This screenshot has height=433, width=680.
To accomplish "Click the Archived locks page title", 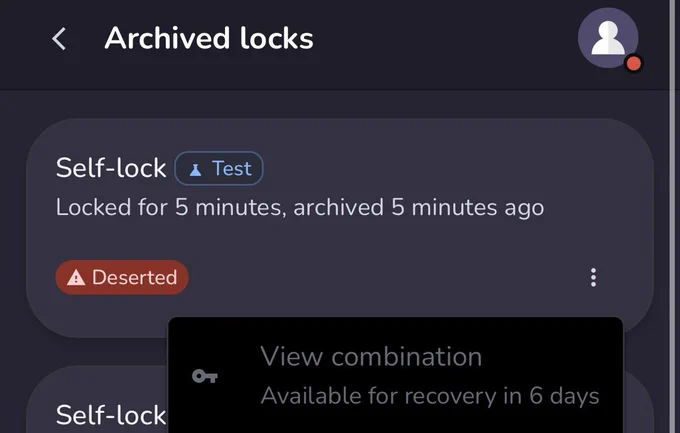I will point(209,38).
